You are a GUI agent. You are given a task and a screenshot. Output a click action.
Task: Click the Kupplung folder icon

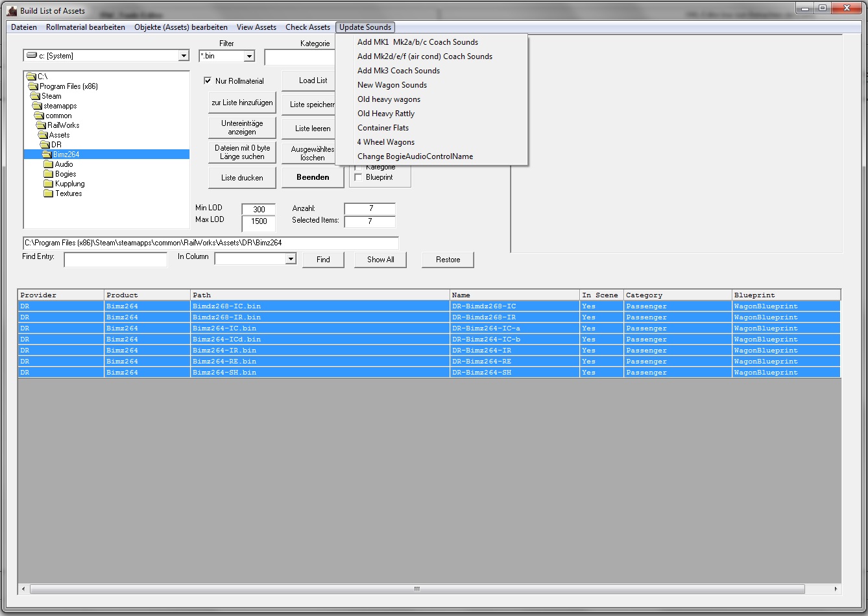pos(48,184)
